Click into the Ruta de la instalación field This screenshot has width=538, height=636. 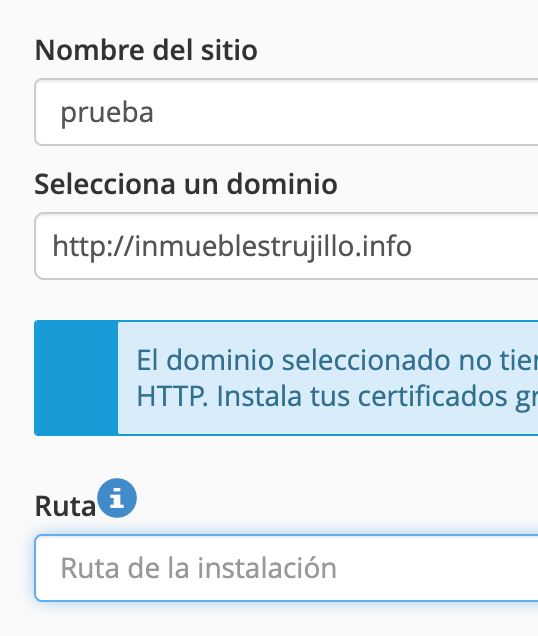tap(286, 568)
